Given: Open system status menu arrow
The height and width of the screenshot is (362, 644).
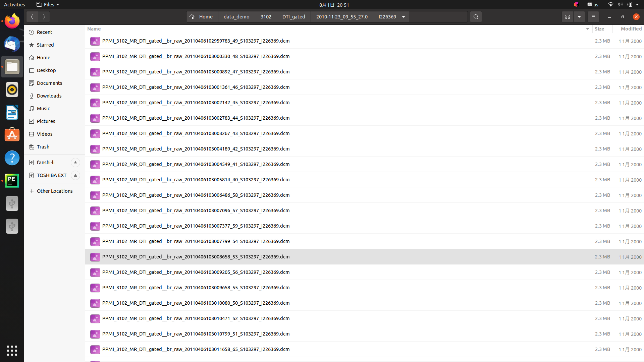Looking at the screenshot, I should [x=637, y=5].
